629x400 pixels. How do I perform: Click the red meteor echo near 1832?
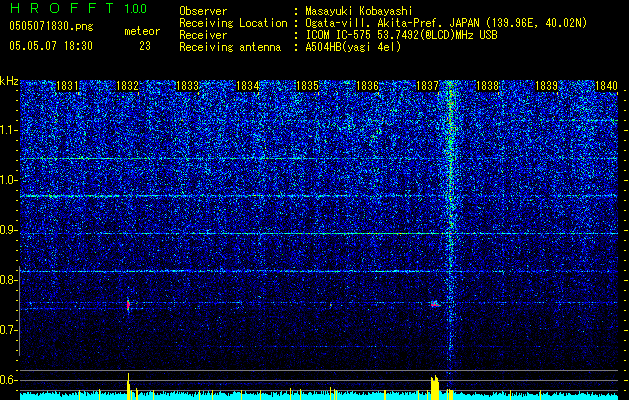[x=128, y=305]
